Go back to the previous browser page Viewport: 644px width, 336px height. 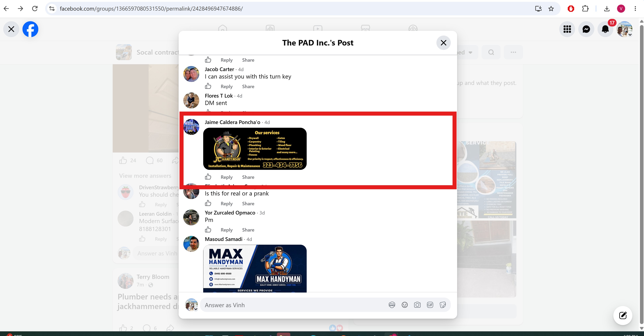(x=6, y=8)
